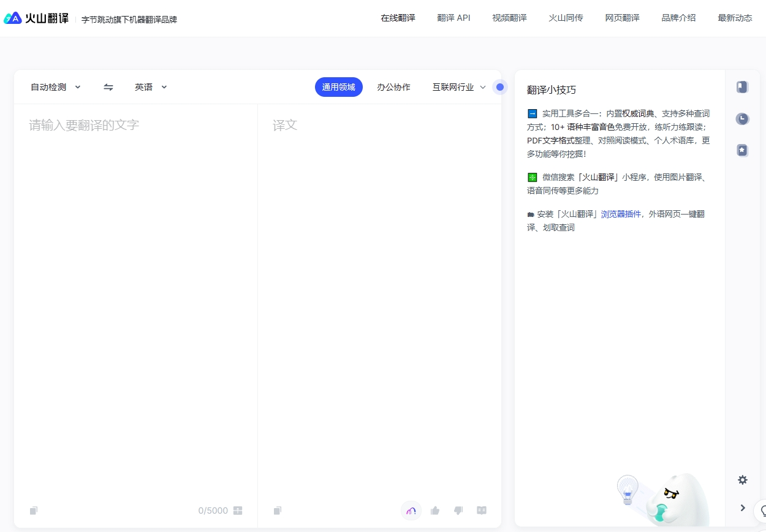Viewport: 766px width, 532px height.
Task: Open the favorites star icon in sidebar
Action: pos(742,150)
